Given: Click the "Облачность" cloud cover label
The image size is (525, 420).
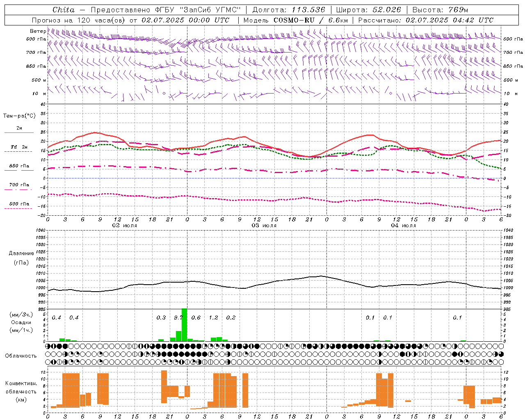Looking at the screenshot, I should [21, 356].
